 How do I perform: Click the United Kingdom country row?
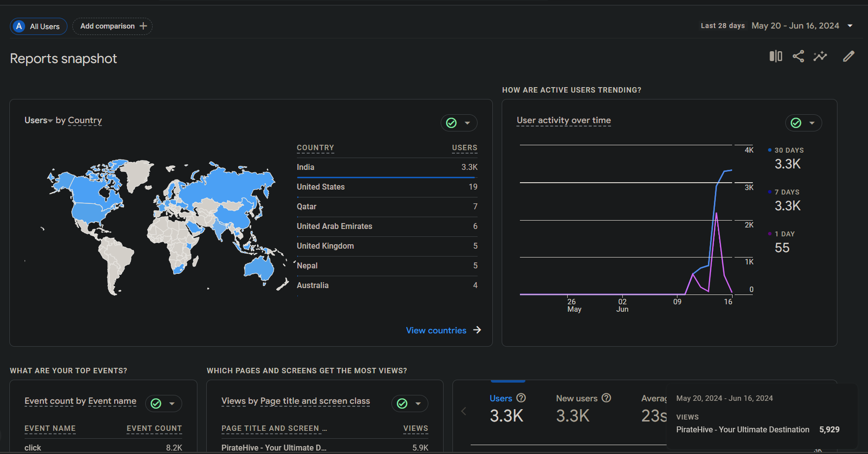pyautogui.click(x=387, y=246)
